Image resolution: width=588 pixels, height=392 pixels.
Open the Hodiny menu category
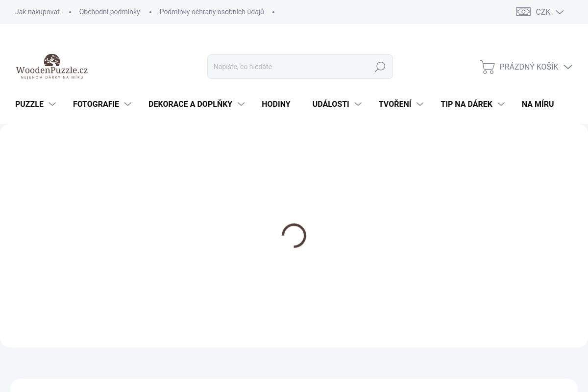point(276,104)
